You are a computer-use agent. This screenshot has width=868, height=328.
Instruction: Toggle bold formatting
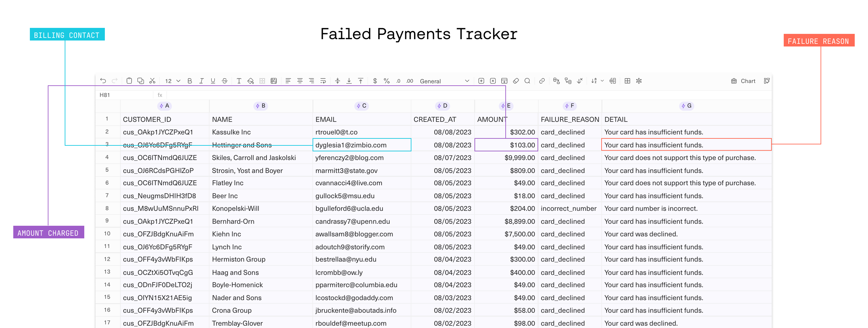click(x=190, y=81)
